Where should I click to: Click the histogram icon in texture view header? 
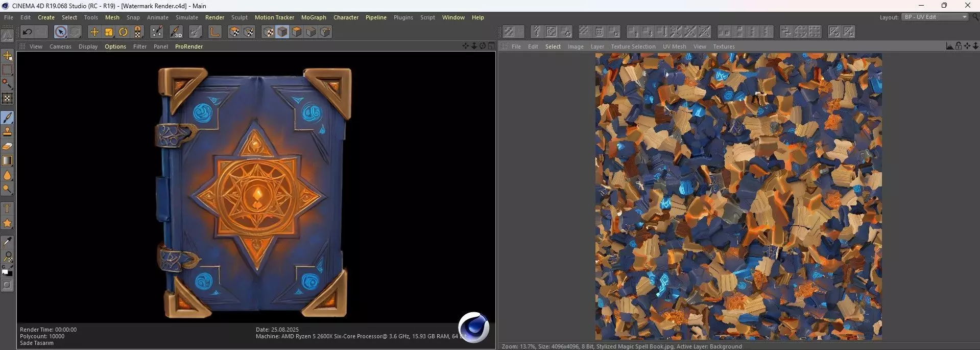tap(949, 46)
